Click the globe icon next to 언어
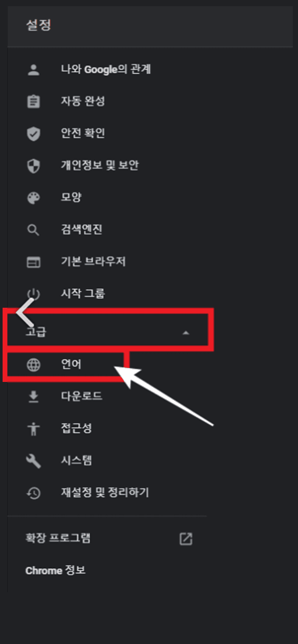This screenshot has height=644, width=298. coord(34,365)
